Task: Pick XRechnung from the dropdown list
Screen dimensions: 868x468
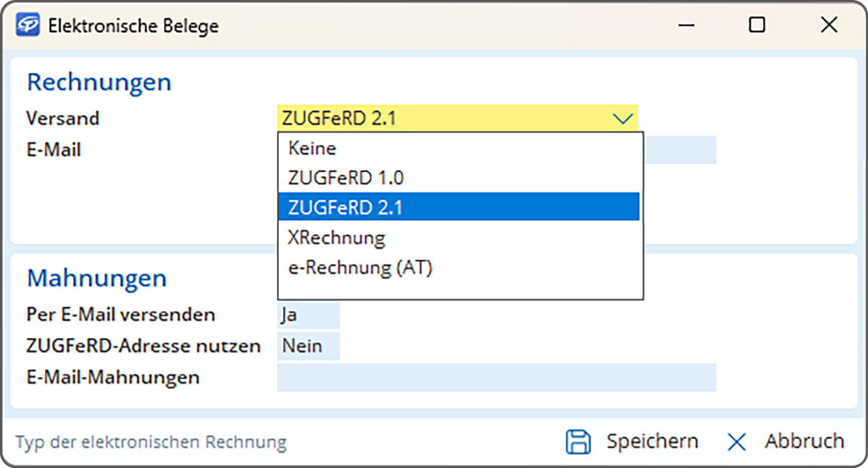Action: (x=336, y=238)
